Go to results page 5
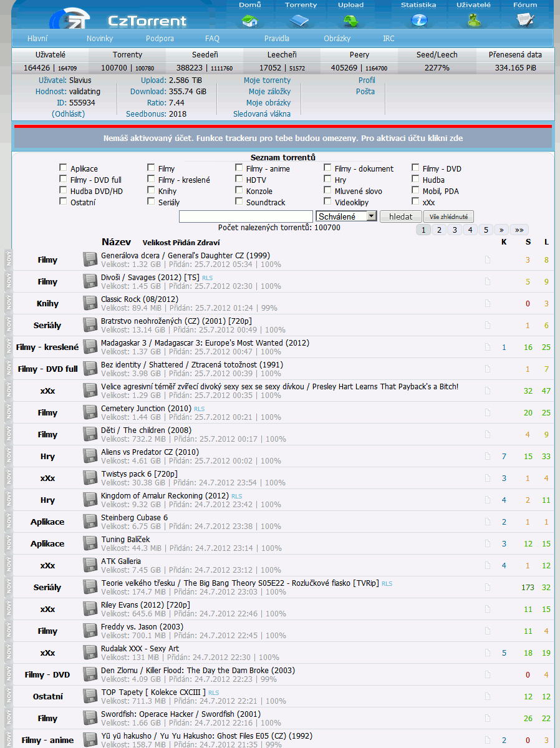The height and width of the screenshot is (748, 560). (x=486, y=230)
